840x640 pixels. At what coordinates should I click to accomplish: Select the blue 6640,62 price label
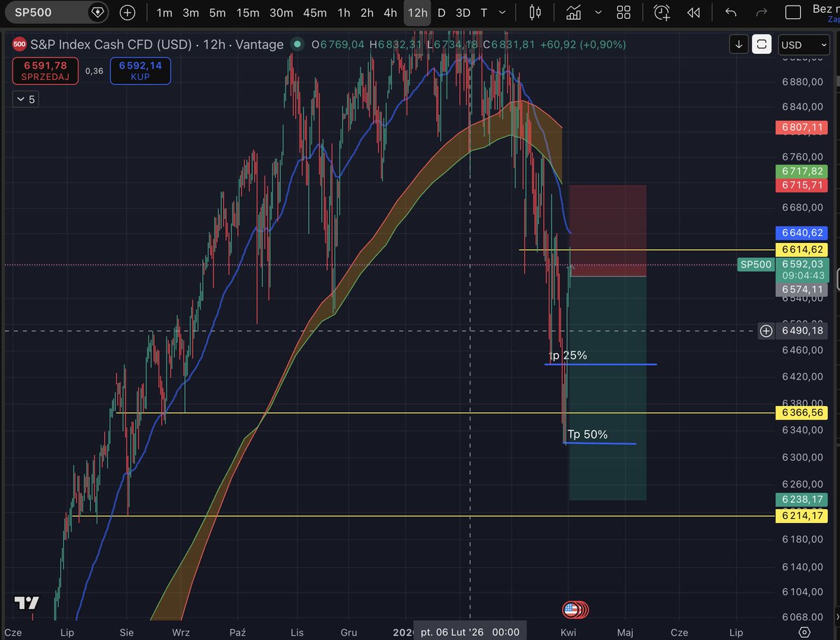[803, 232]
